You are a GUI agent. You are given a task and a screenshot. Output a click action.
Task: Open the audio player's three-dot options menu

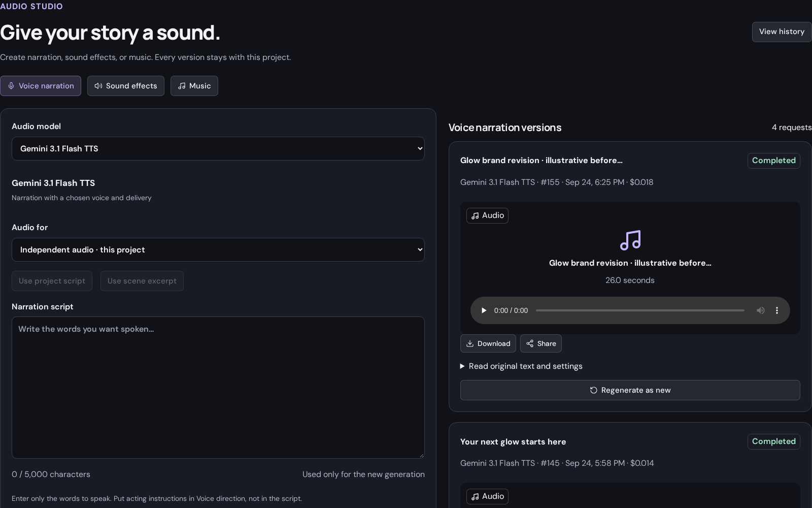(776, 310)
